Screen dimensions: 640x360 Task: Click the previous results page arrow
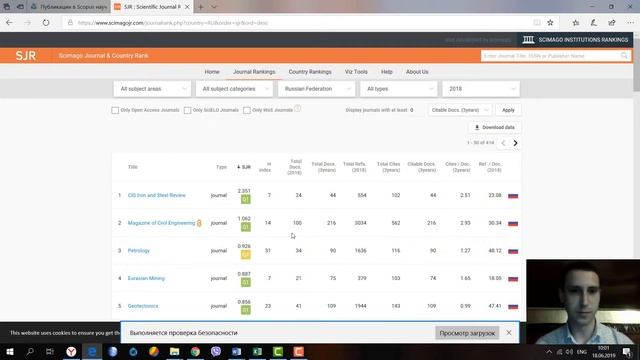[x=503, y=143]
